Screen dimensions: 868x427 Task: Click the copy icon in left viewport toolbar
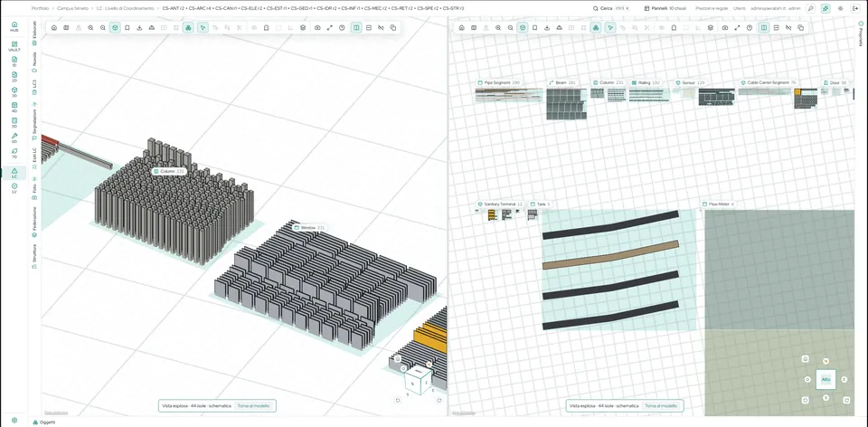(x=393, y=28)
